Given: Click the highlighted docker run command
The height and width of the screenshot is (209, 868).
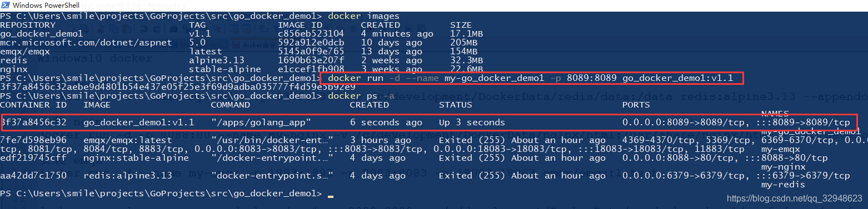Looking at the screenshot, I should tap(533, 78).
